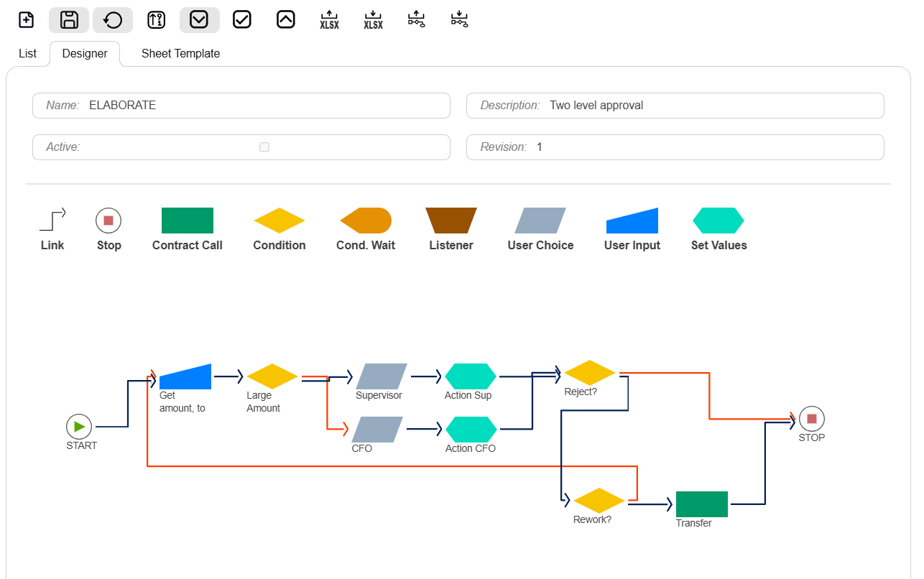Click the 'Contract Call' palette label
Viewport: 924px width, 579px height.
[188, 246]
